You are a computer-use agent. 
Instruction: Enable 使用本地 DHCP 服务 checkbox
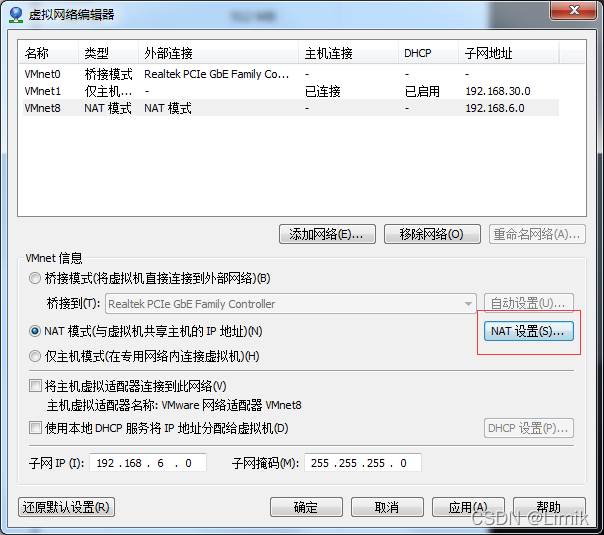pyautogui.click(x=35, y=428)
